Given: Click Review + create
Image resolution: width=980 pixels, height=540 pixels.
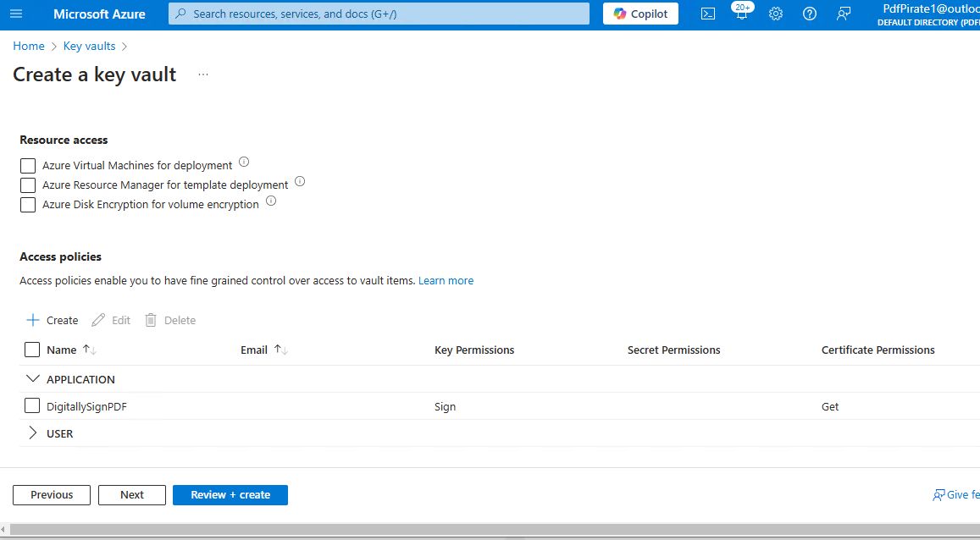Looking at the screenshot, I should click(x=230, y=494).
